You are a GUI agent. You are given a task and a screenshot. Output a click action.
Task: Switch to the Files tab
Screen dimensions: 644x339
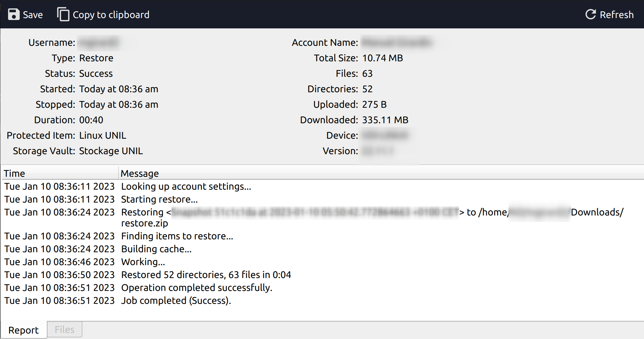(65, 329)
